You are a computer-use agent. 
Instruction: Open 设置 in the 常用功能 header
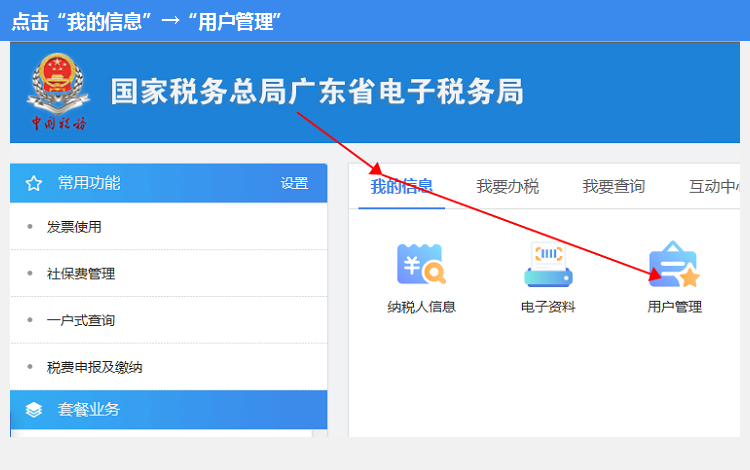tap(294, 183)
